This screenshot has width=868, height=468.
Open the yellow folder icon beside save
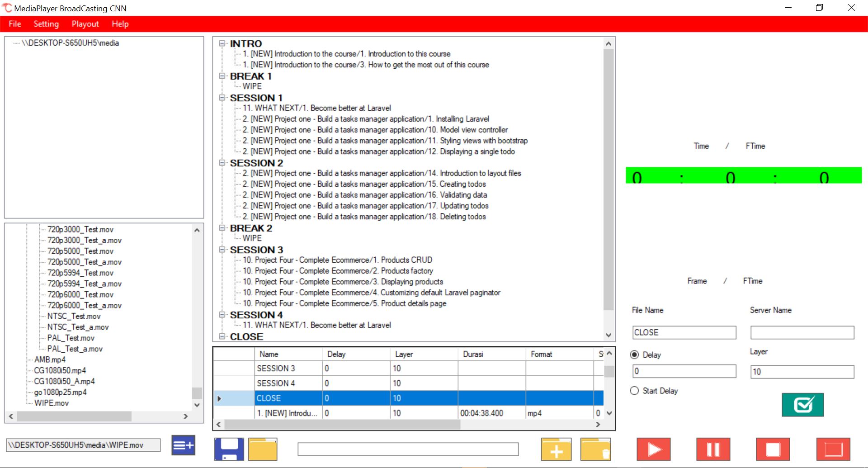point(262,449)
